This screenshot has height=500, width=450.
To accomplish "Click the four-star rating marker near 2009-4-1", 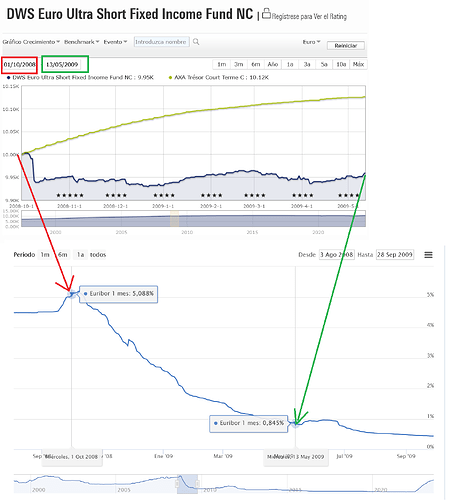I will (303, 195).
